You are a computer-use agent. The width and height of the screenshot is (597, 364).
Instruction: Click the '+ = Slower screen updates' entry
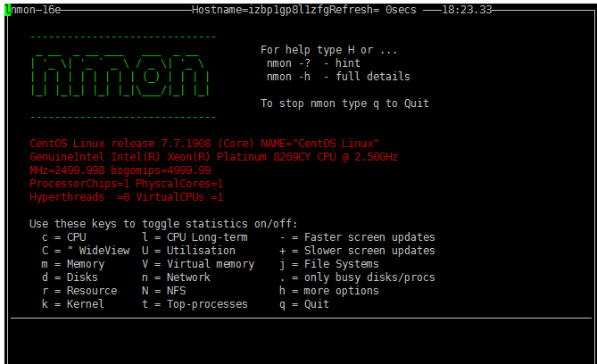coord(357,251)
